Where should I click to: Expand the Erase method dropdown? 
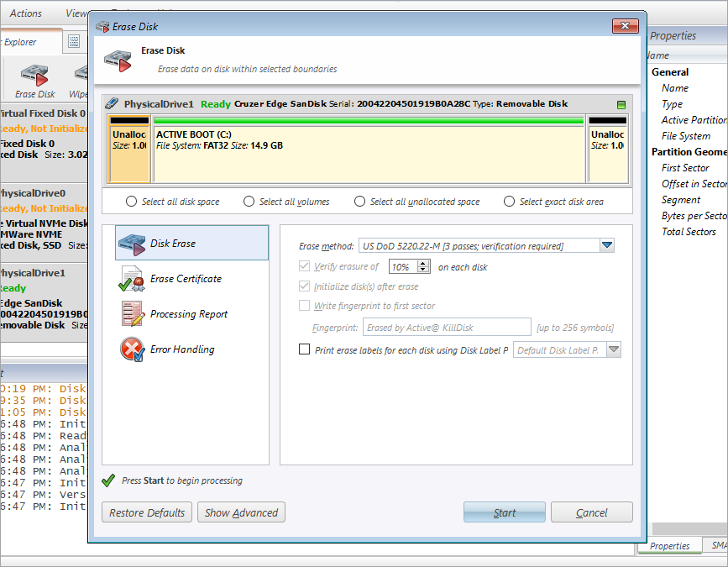608,245
